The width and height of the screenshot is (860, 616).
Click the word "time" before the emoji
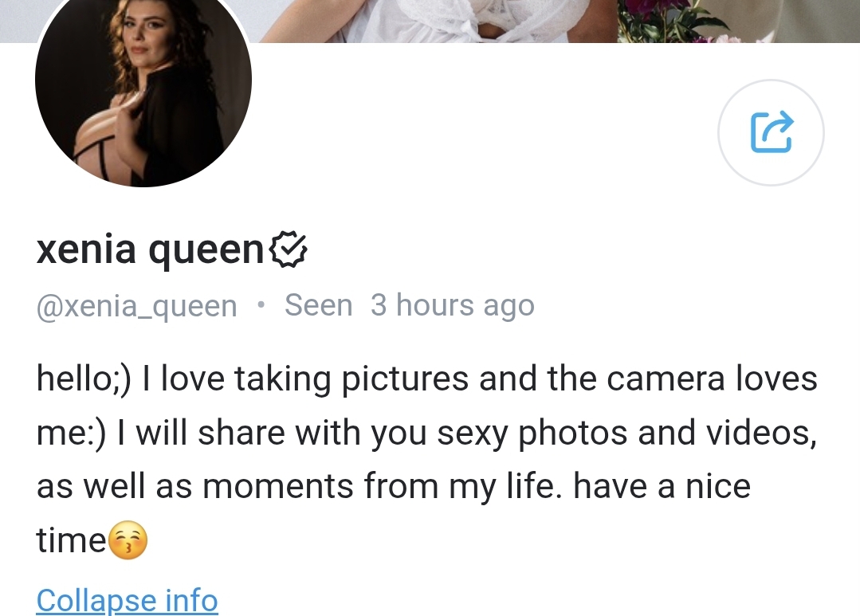click(71, 541)
